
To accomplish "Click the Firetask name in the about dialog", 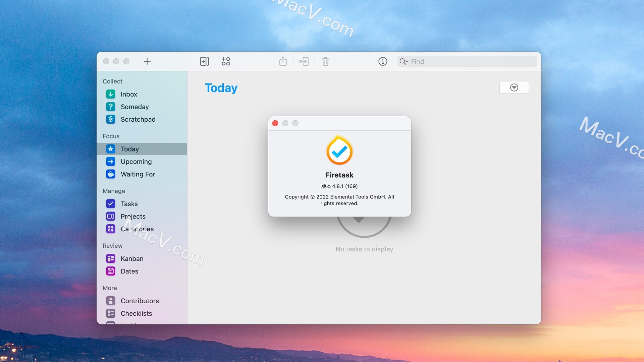I will (339, 175).
